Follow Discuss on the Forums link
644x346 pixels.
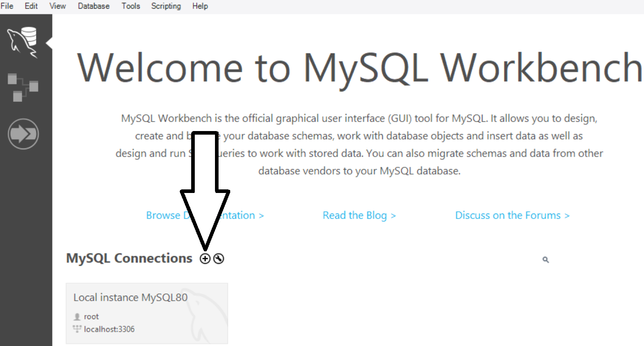click(513, 215)
